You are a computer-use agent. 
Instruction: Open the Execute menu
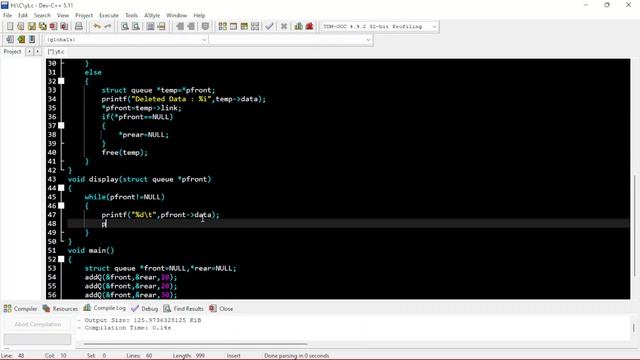tap(109, 15)
